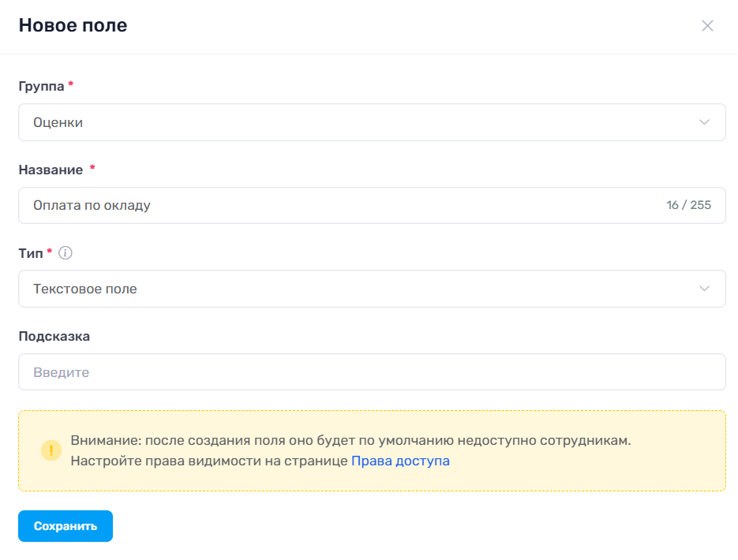
Task: Click the Группа field label
Action: click(41, 87)
